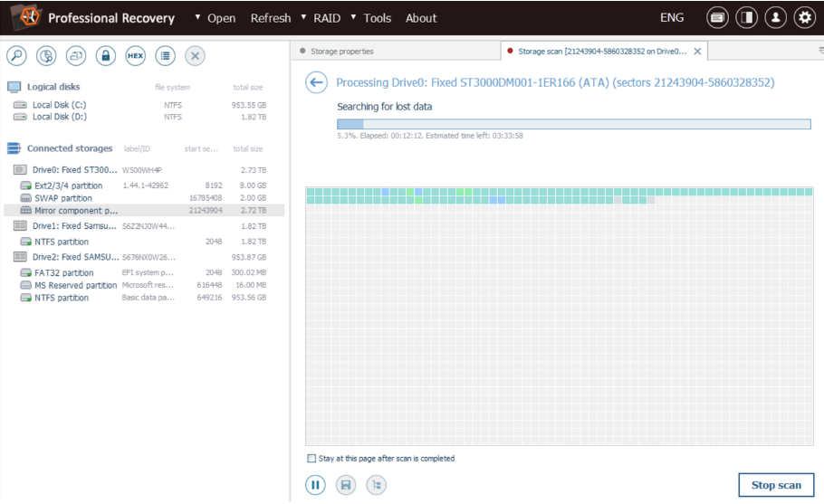Expand the Tools dropdown menu

pos(371,18)
